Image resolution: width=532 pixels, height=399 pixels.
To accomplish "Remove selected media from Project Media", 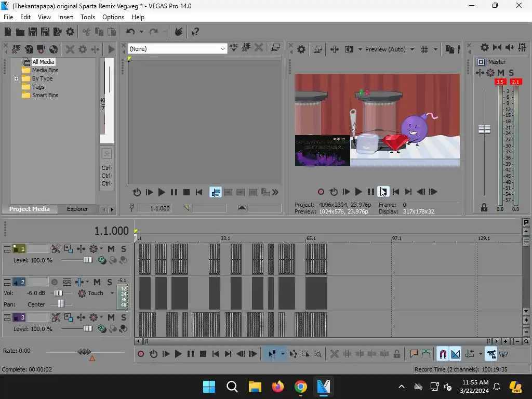I will pos(70,49).
